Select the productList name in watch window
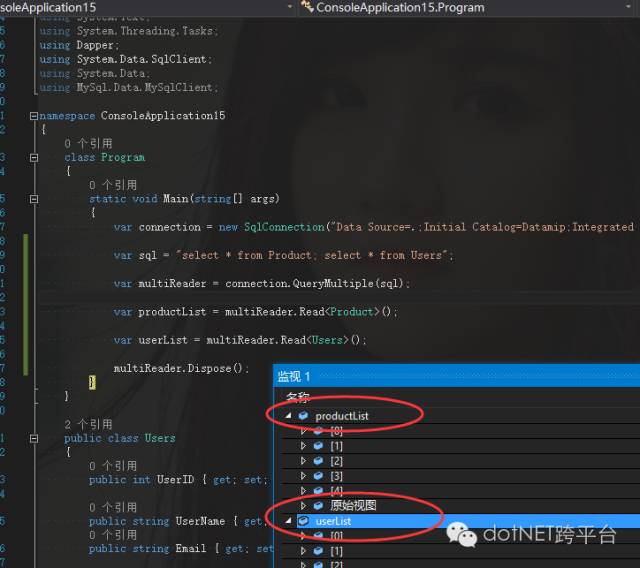Image resolution: width=640 pixels, height=568 pixels. click(x=342, y=416)
